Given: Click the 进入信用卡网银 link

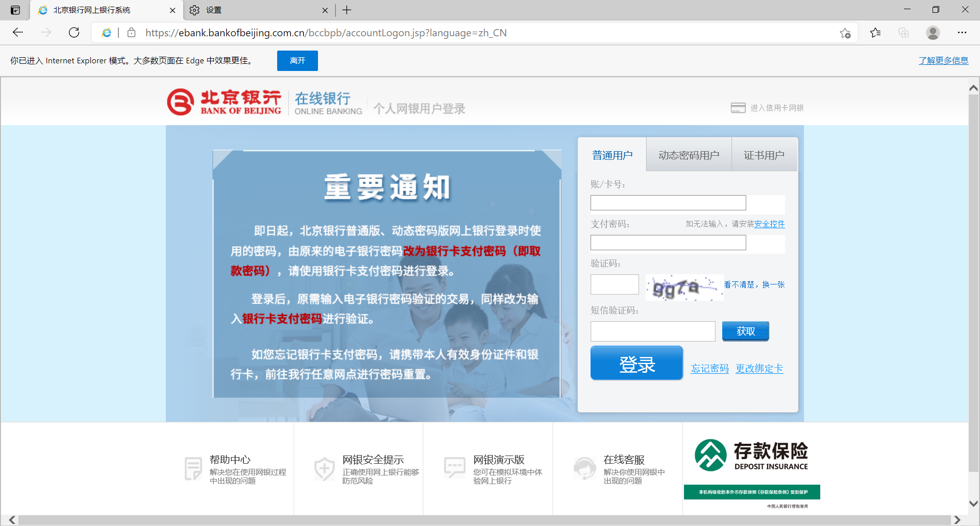Looking at the screenshot, I should click(777, 108).
